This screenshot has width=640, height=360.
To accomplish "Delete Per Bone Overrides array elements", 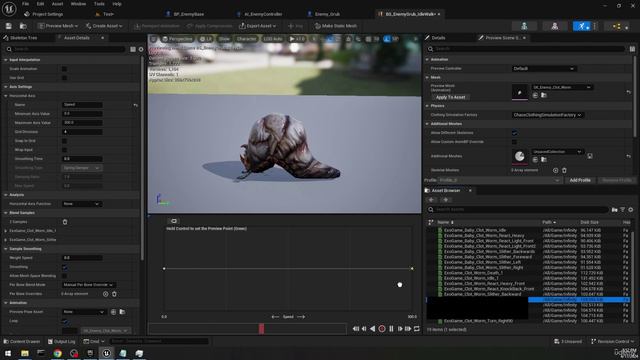I will (114, 294).
